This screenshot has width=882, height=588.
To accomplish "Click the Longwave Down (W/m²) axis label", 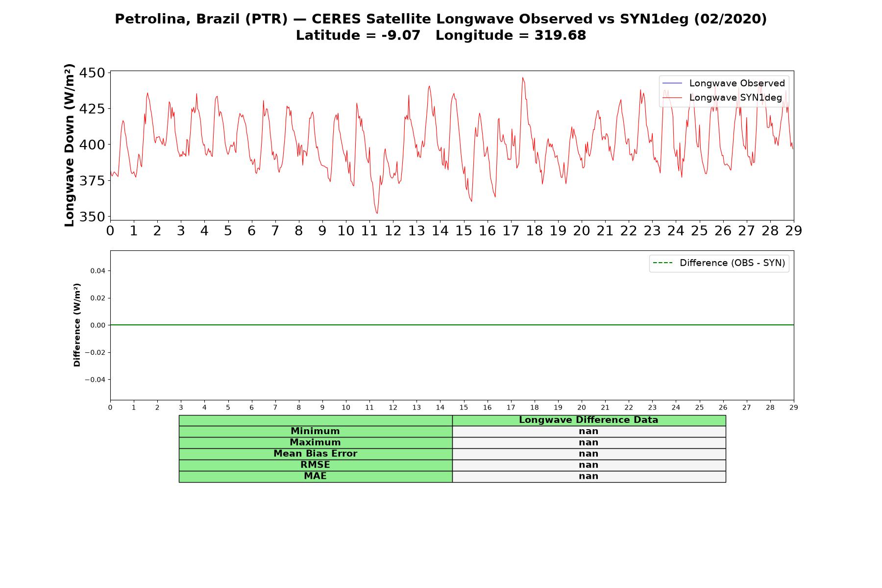I will 69,145.
